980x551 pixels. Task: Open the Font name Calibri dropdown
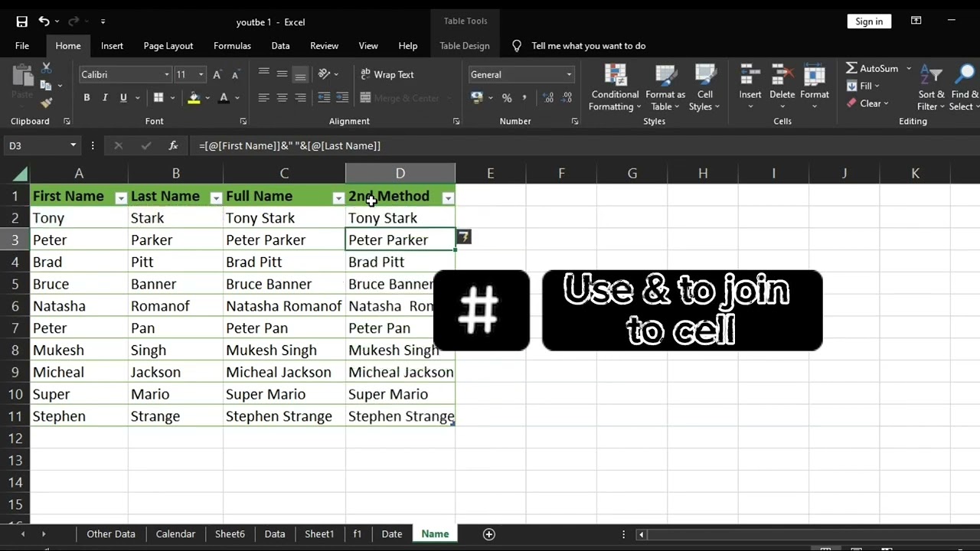(167, 74)
